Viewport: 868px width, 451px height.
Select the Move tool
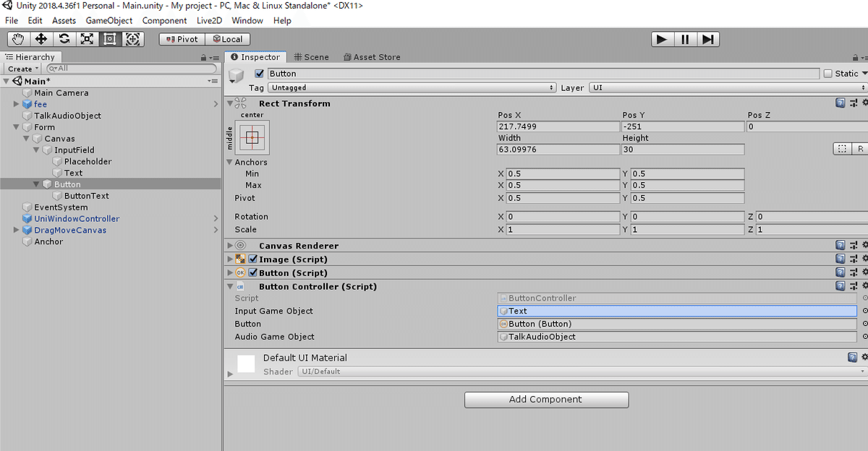click(x=41, y=39)
